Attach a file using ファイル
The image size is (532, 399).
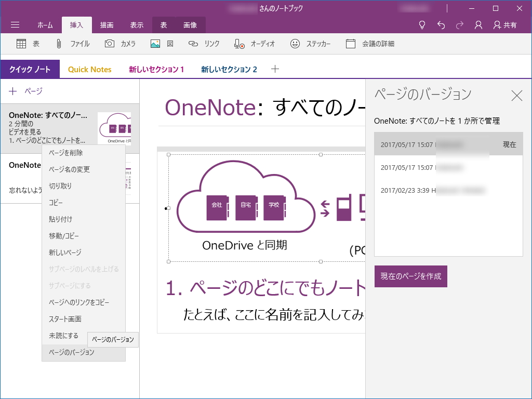pyautogui.click(x=72, y=44)
